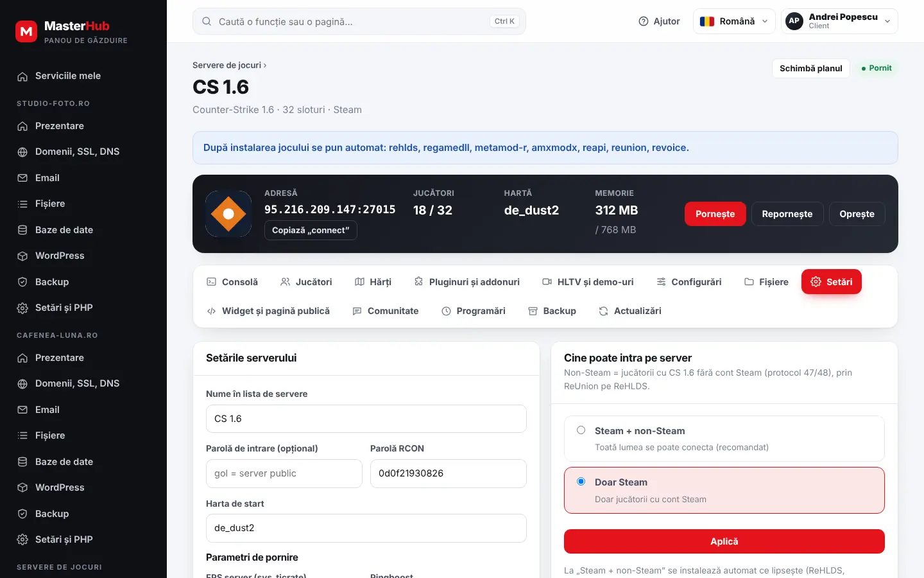Screen dimensions: 924x578
Task: Go to the HLTV și demo-uri tab
Action: [588, 282]
